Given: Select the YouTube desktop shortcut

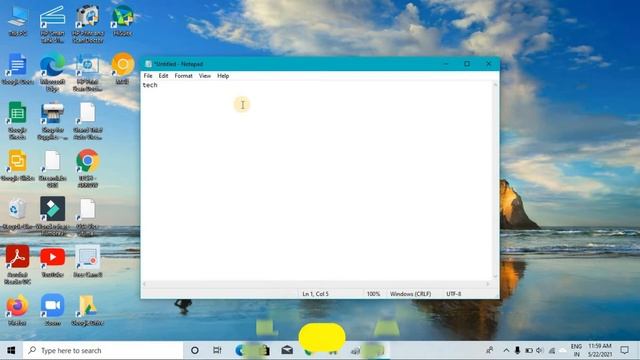Looking at the screenshot, I should pyautogui.click(x=52, y=261).
